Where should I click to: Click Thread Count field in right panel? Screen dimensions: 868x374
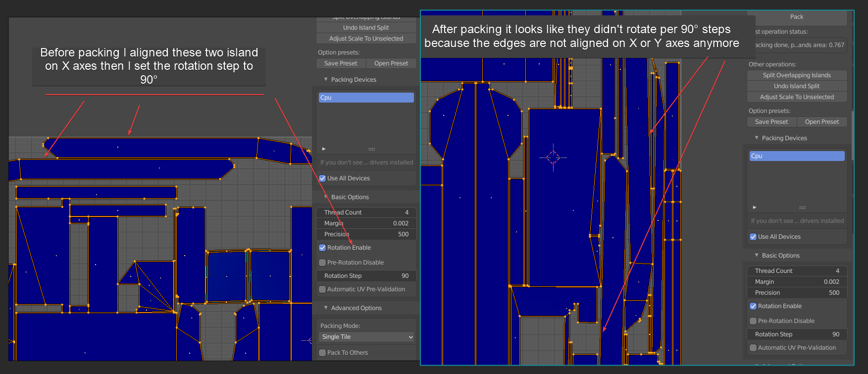[797, 271]
